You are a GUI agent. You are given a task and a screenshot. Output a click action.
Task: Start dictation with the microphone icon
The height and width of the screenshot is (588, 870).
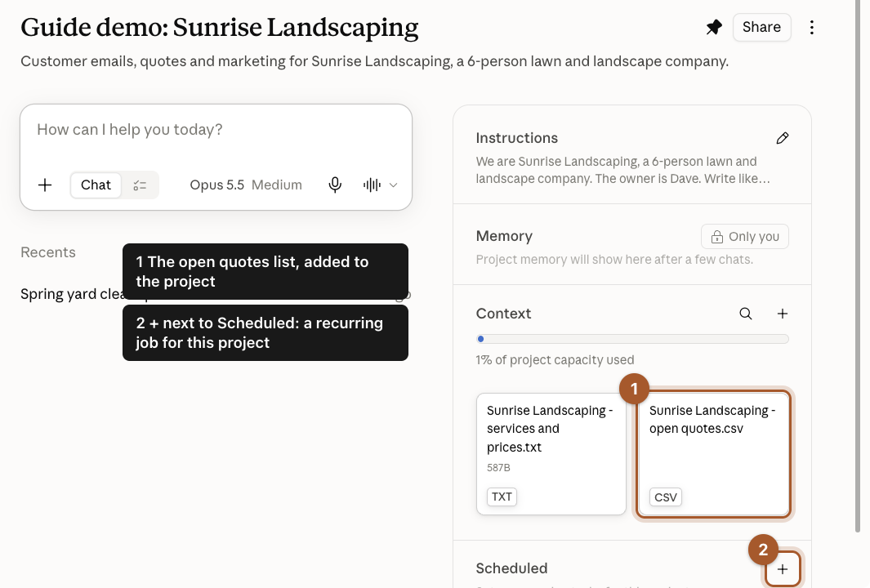coord(335,185)
